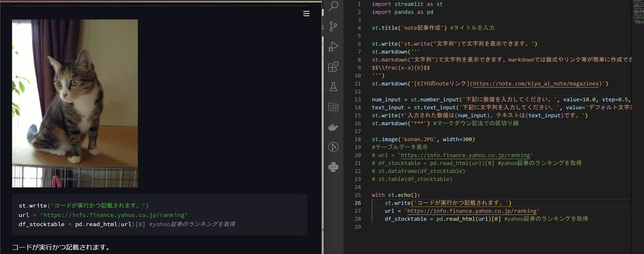Open the Git Graph circle icon

pos(333,147)
